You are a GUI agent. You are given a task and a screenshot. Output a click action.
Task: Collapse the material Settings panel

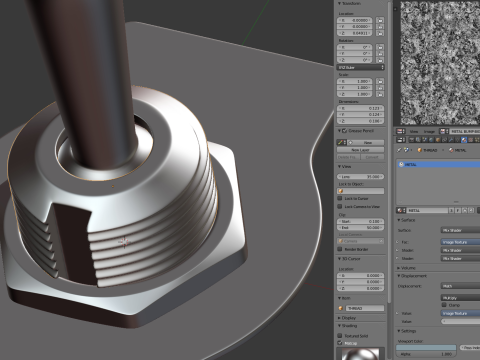coord(399,331)
